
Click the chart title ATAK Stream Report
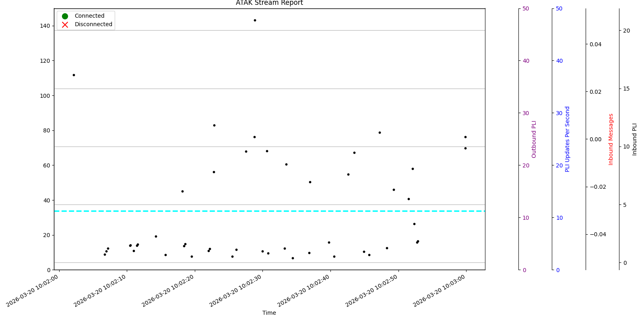pyautogui.click(x=269, y=3)
